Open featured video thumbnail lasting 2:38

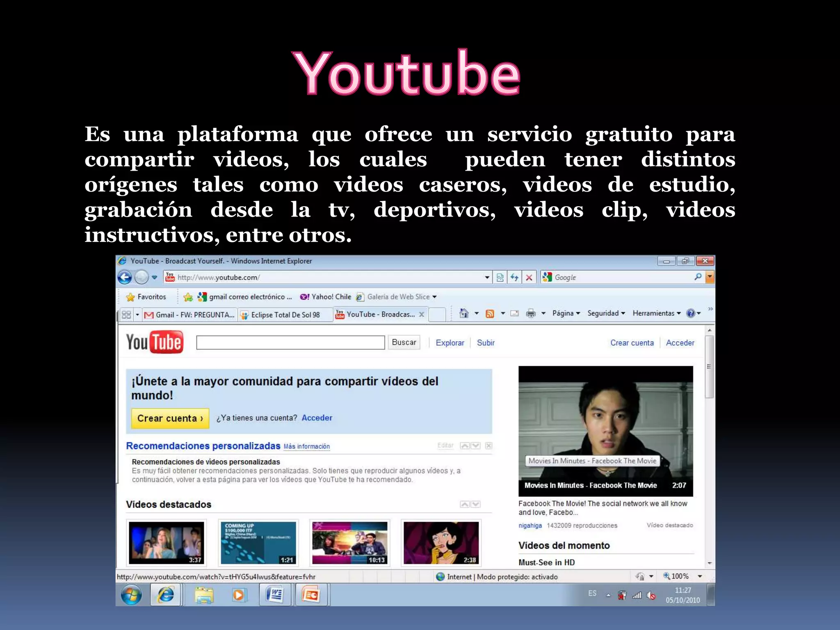441,543
